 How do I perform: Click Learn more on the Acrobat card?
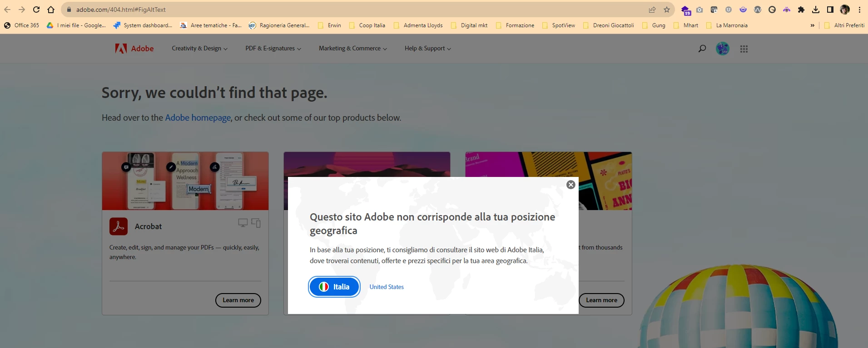pyautogui.click(x=238, y=300)
